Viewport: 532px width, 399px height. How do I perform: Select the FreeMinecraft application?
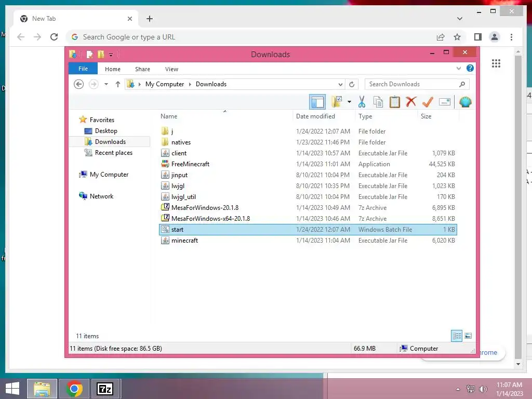[308, 164]
